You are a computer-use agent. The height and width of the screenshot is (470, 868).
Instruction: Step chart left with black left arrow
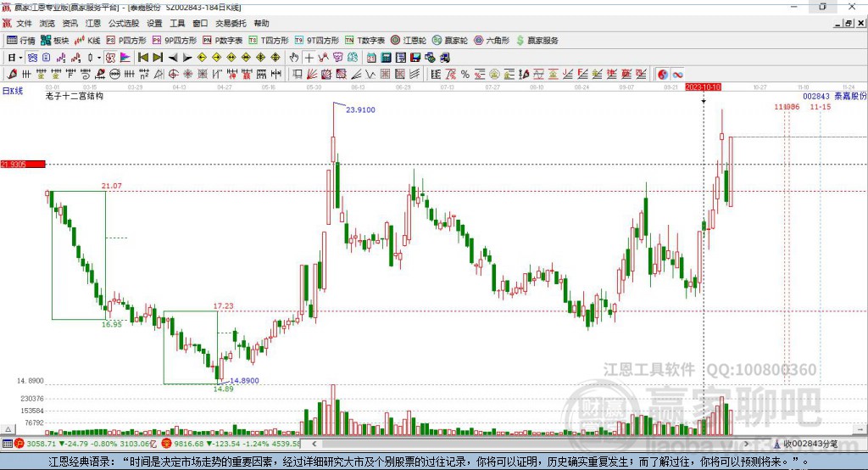[x=173, y=58]
